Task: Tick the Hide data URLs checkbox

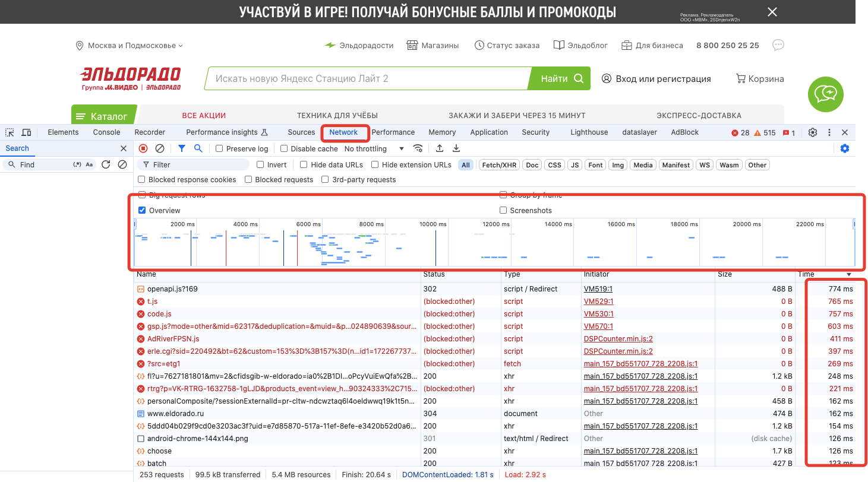Action: [304, 165]
